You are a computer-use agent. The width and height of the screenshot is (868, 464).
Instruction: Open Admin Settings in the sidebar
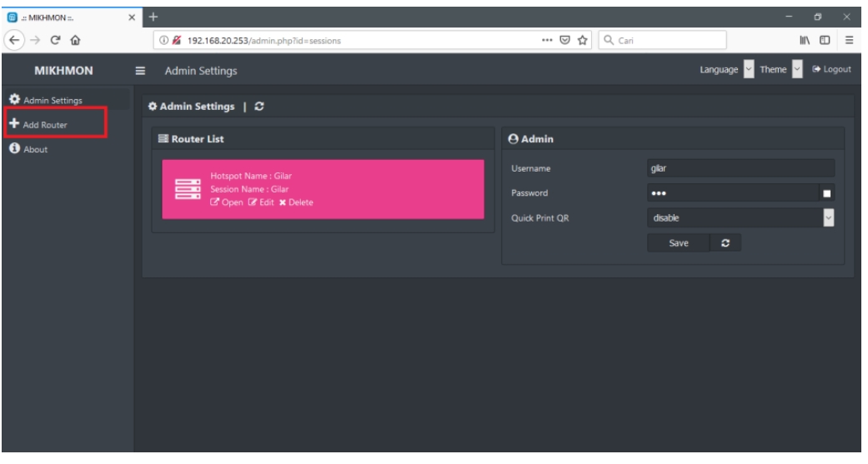(67, 99)
